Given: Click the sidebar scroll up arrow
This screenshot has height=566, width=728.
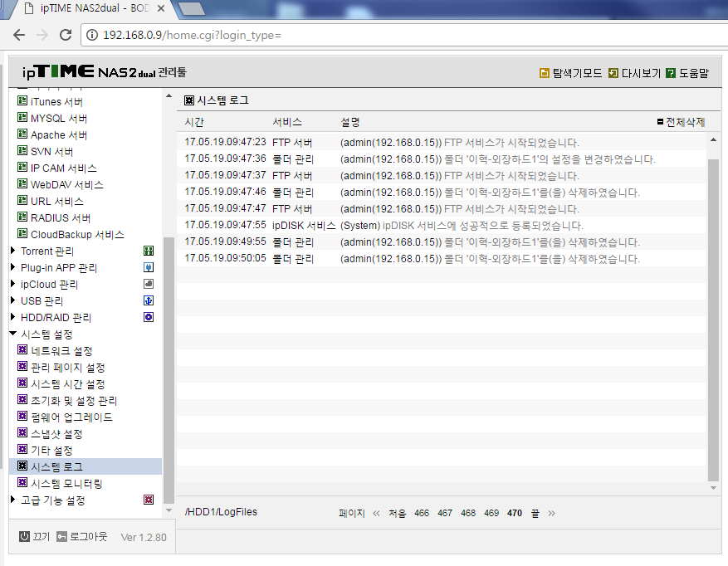Looking at the screenshot, I should (169, 96).
